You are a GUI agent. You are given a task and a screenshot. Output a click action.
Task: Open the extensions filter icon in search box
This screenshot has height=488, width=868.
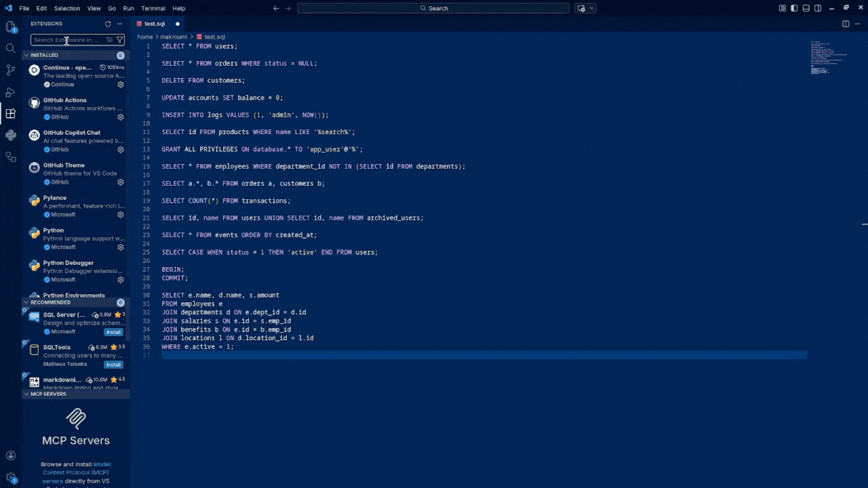point(120,40)
